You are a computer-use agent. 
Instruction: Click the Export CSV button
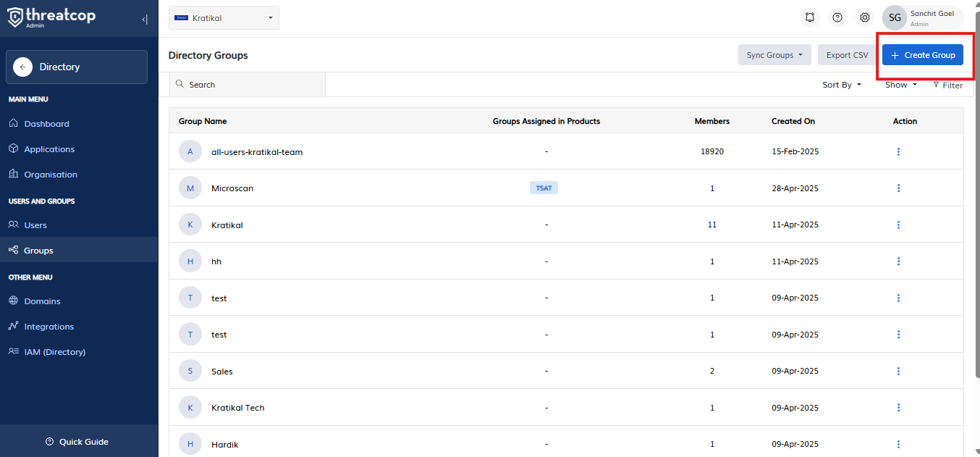(x=847, y=55)
